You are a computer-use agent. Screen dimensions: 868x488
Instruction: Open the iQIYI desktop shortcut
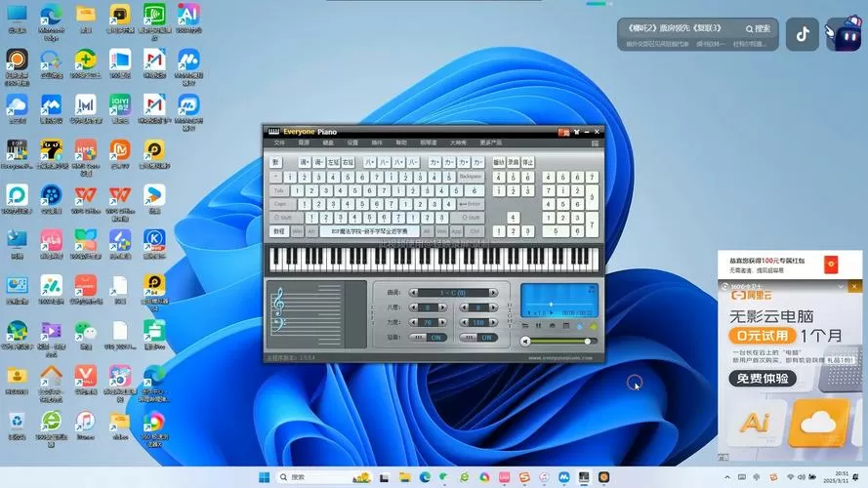coord(120,108)
